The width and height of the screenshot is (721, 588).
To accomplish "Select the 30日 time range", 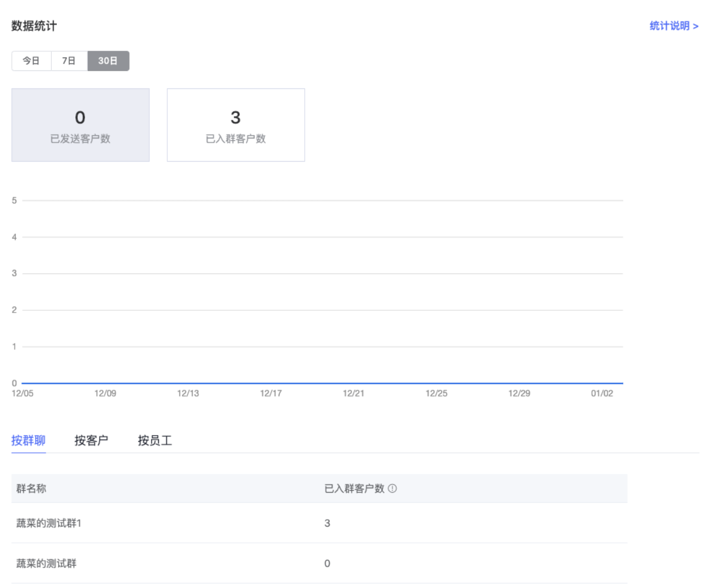I will pos(108,61).
